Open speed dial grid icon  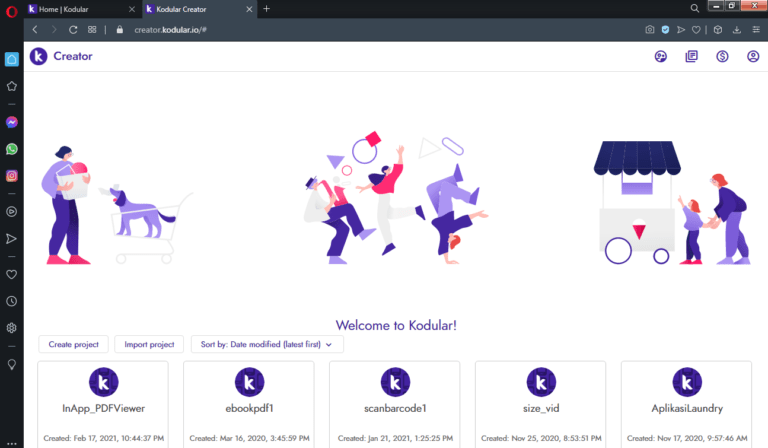(x=92, y=30)
